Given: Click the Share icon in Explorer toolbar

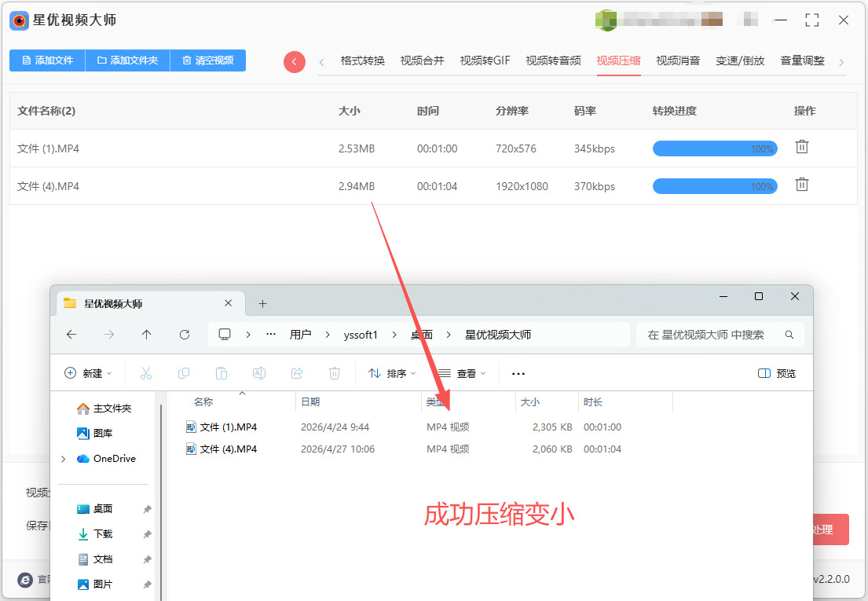Looking at the screenshot, I should tap(297, 373).
